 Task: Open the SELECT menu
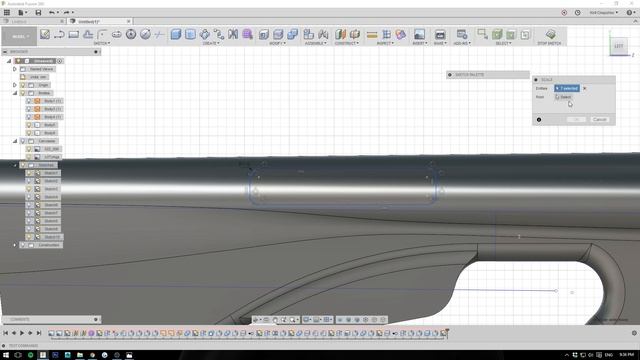[x=503, y=43]
